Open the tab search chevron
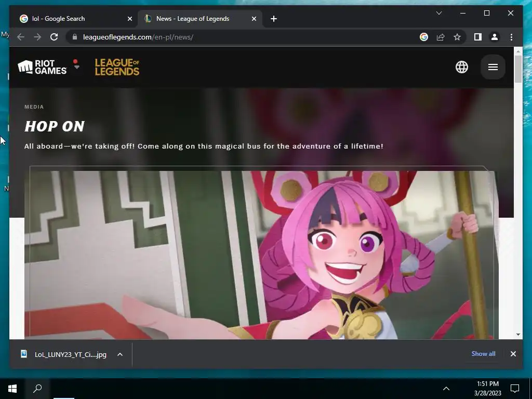Screen dimensions: 532x399 tap(438, 13)
